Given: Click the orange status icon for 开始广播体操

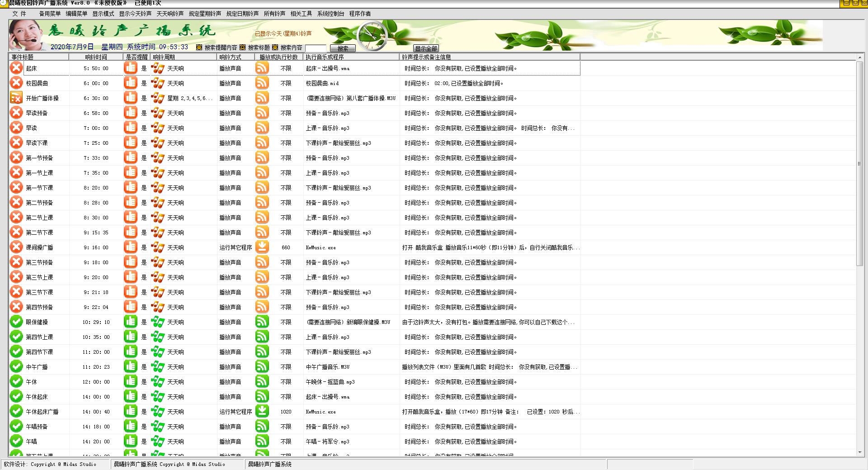Looking at the screenshot, I should coord(16,98).
